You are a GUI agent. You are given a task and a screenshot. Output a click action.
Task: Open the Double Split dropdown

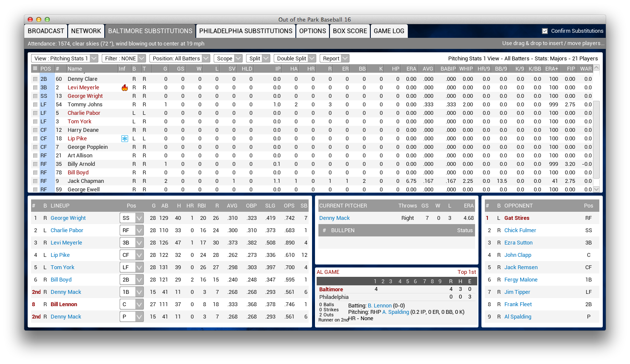pos(295,59)
